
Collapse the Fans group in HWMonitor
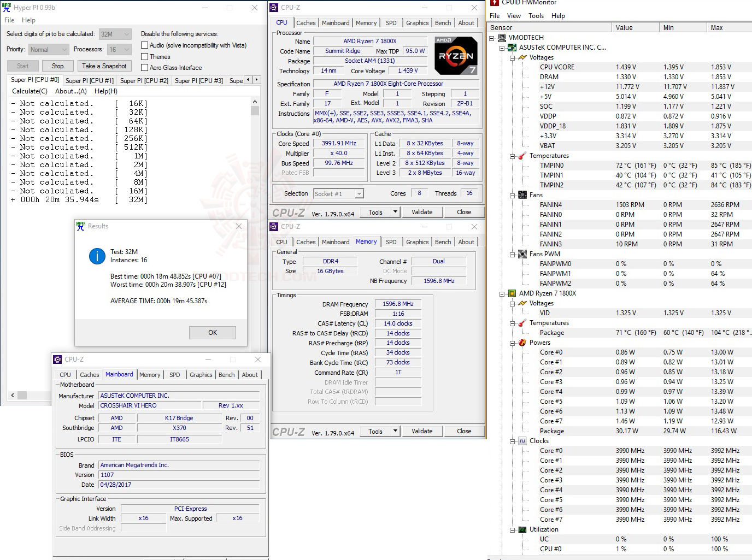coord(512,195)
